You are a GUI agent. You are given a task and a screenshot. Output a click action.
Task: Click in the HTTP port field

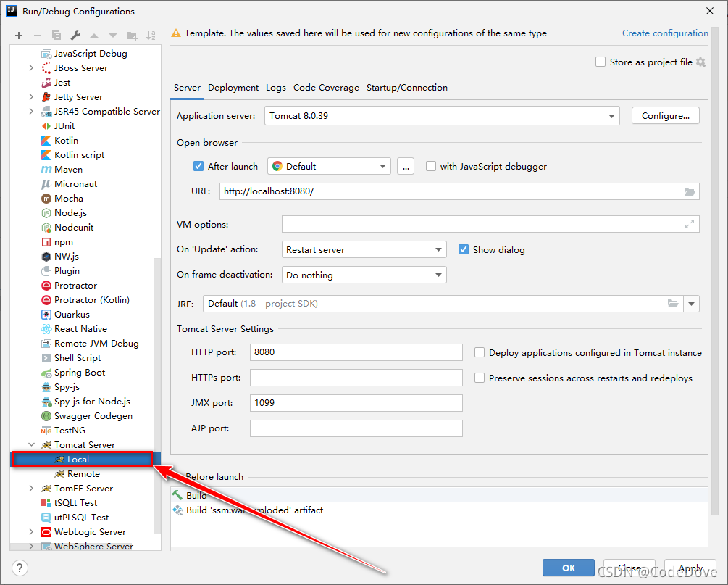pyautogui.click(x=356, y=352)
